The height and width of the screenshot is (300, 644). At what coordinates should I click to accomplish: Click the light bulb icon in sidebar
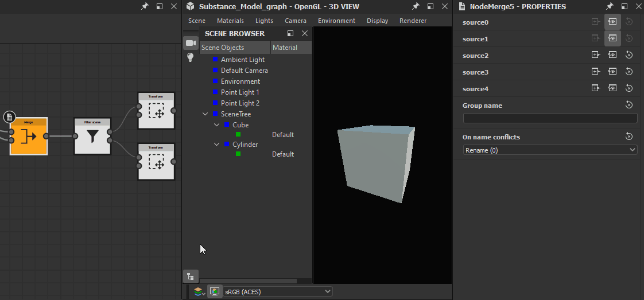[191, 57]
